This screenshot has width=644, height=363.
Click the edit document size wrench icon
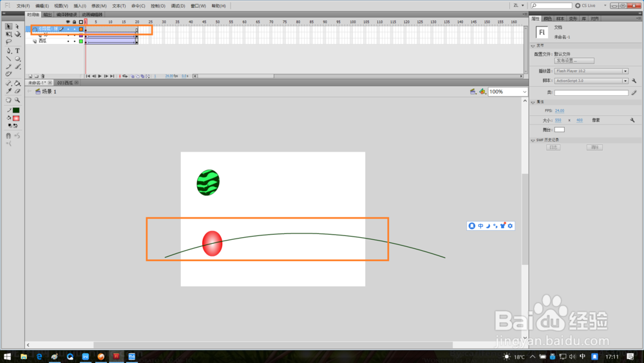[x=632, y=121]
